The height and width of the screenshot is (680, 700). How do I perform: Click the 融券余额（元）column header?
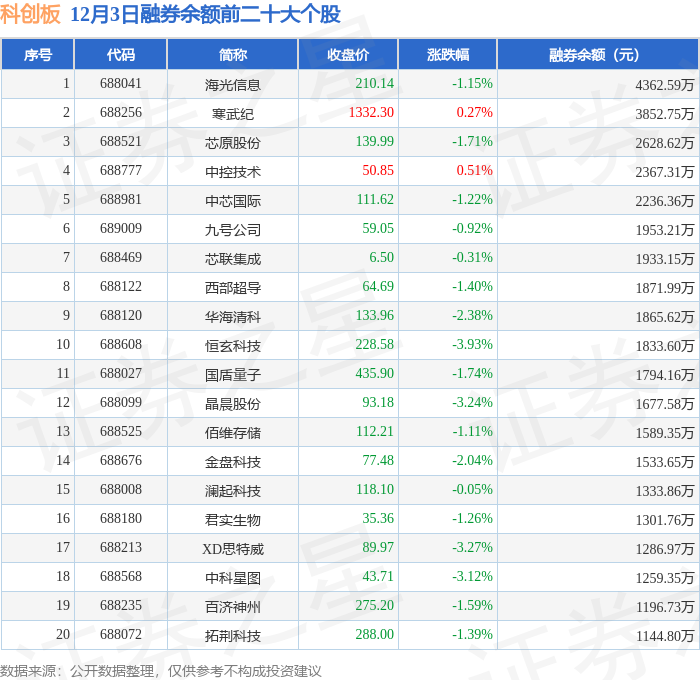tap(598, 54)
